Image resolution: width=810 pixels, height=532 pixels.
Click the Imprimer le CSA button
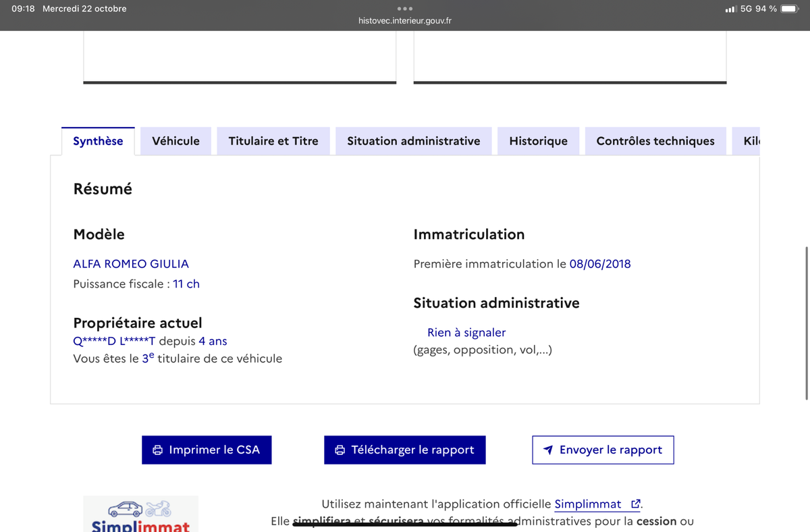click(x=207, y=450)
